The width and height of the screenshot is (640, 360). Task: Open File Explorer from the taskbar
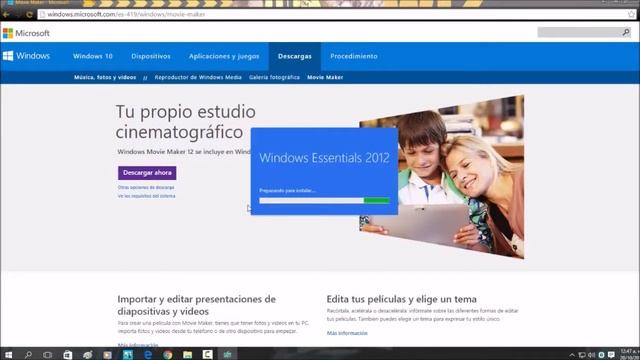point(188,355)
